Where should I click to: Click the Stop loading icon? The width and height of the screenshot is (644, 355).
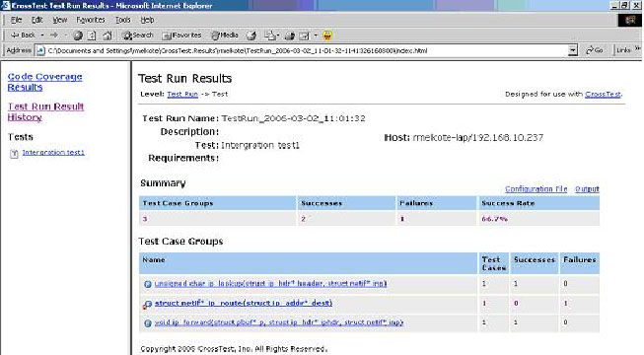point(78,35)
